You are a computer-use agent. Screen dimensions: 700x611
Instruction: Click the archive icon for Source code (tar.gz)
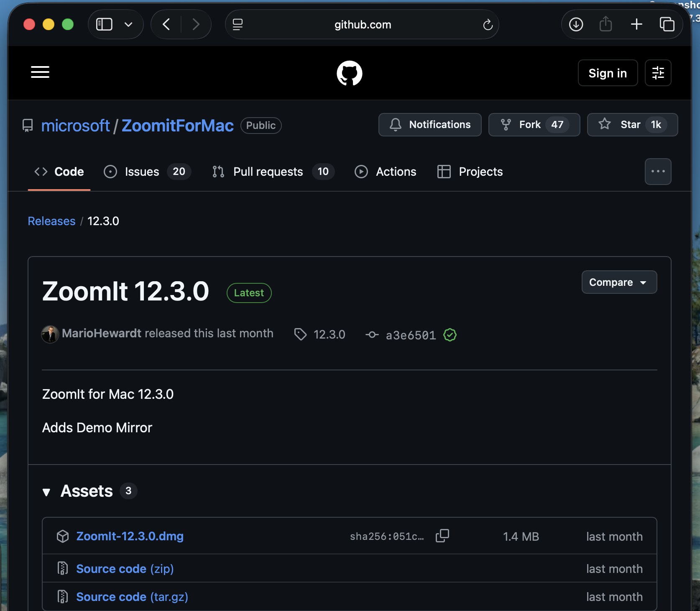pyautogui.click(x=63, y=596)
